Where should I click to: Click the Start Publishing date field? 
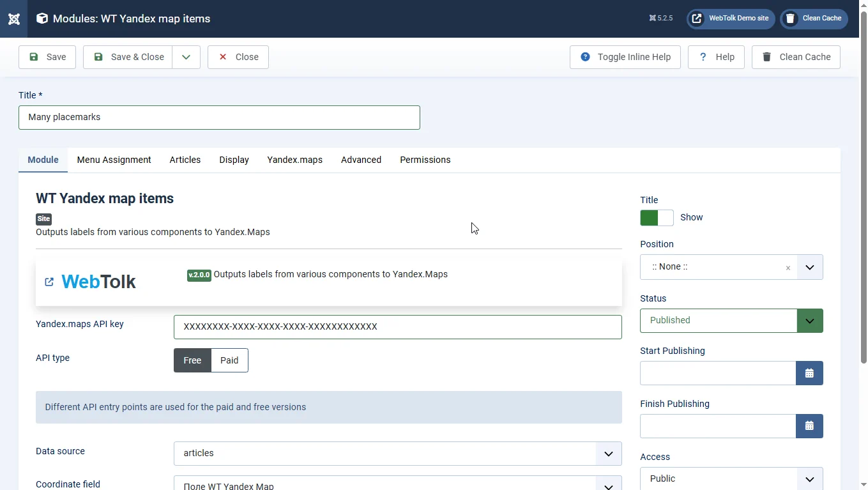click(718, 373)
